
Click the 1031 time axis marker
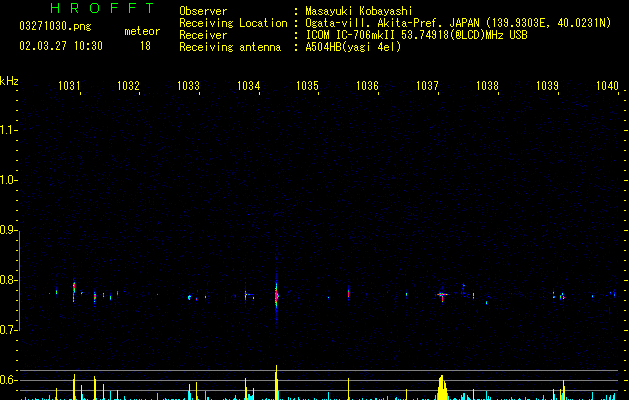tap(69, 86)
